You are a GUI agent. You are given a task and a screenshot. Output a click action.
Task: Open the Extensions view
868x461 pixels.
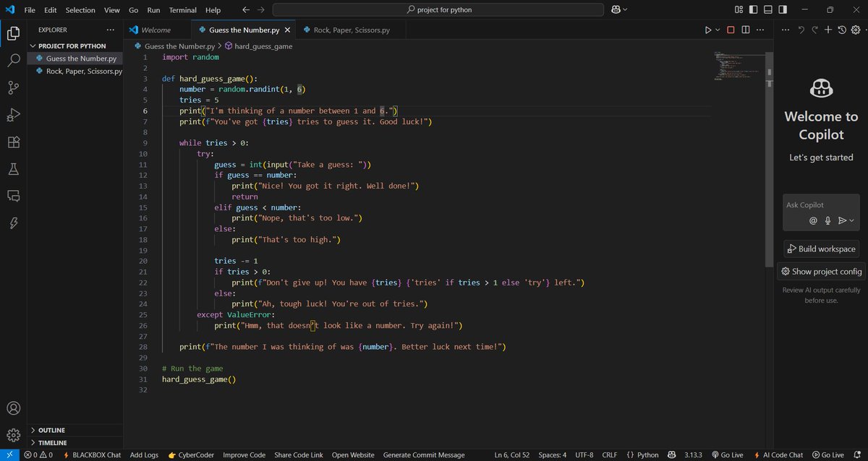click(x=13, y=142)
